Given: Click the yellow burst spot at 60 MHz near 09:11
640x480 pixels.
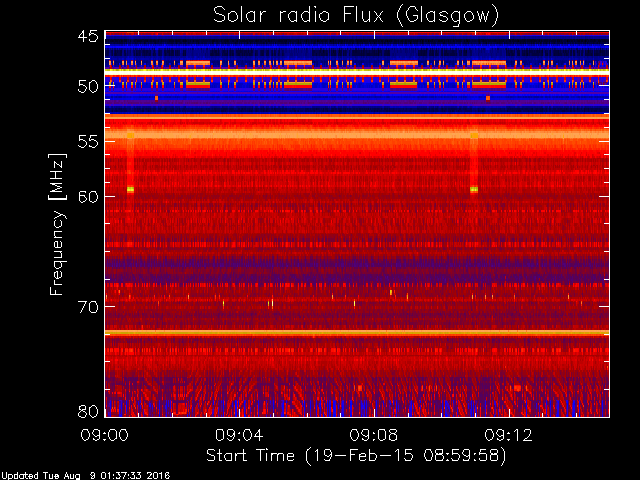Looking at the screenshot, I should (x=474, y=189).
